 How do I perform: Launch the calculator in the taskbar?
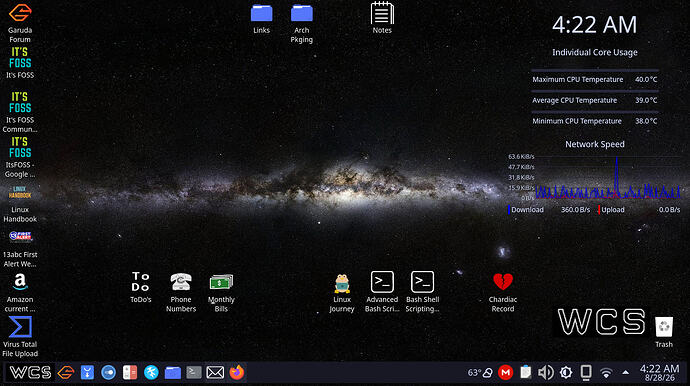[130, 372]
